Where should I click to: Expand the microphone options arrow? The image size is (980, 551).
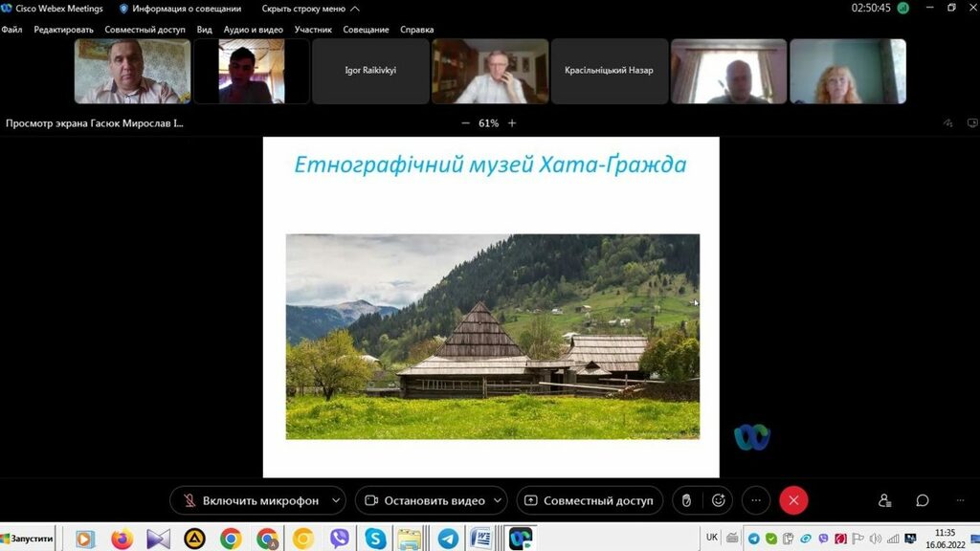click(335, 500)
